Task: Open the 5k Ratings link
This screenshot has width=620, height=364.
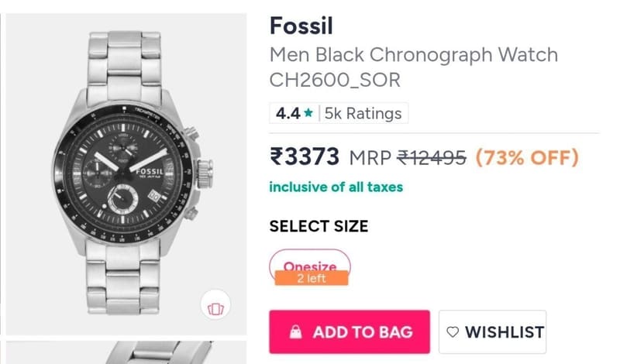Action: coord(363,113)
